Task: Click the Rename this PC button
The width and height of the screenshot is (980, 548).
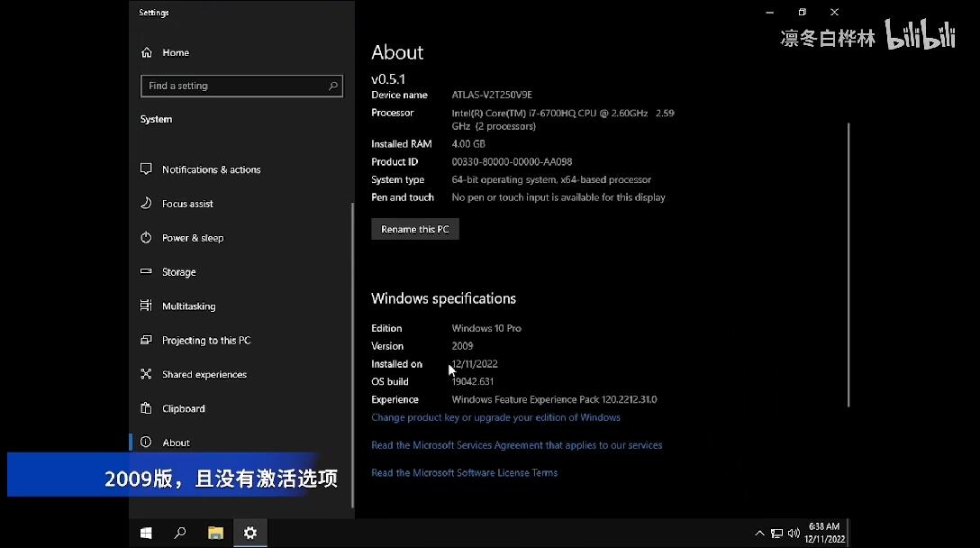Action: coord(415,229)
